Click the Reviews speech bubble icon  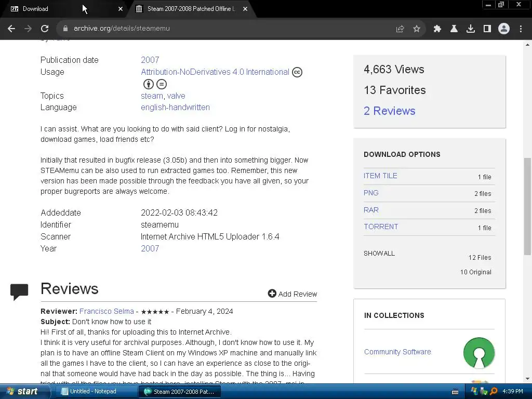[19, 292]
